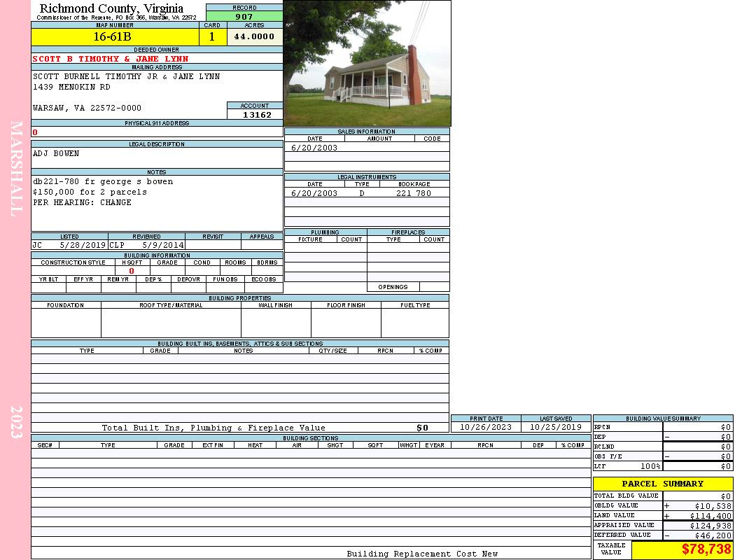Click map number 16-61B
The image size is (735, 560).
click(x=113, y=36)
